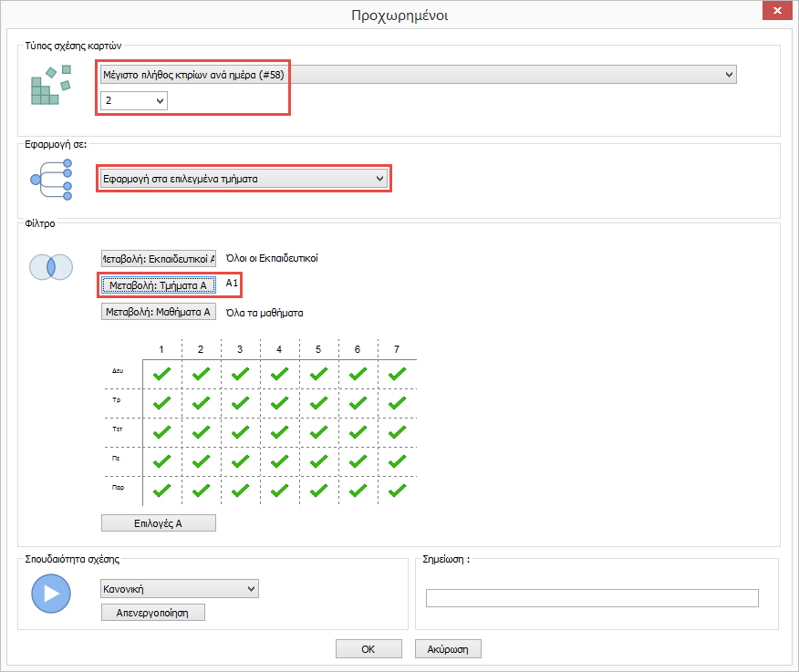Click the filter Venn diagram icon

coord(50,266)
